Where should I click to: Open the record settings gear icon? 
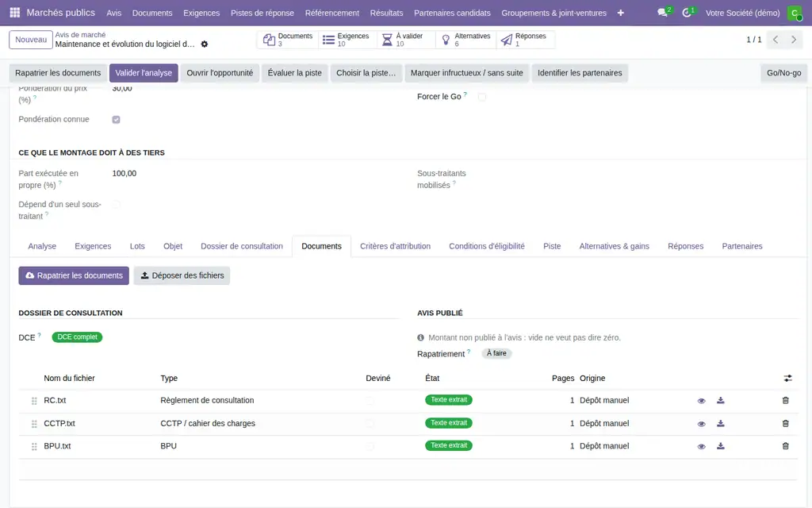205,44
